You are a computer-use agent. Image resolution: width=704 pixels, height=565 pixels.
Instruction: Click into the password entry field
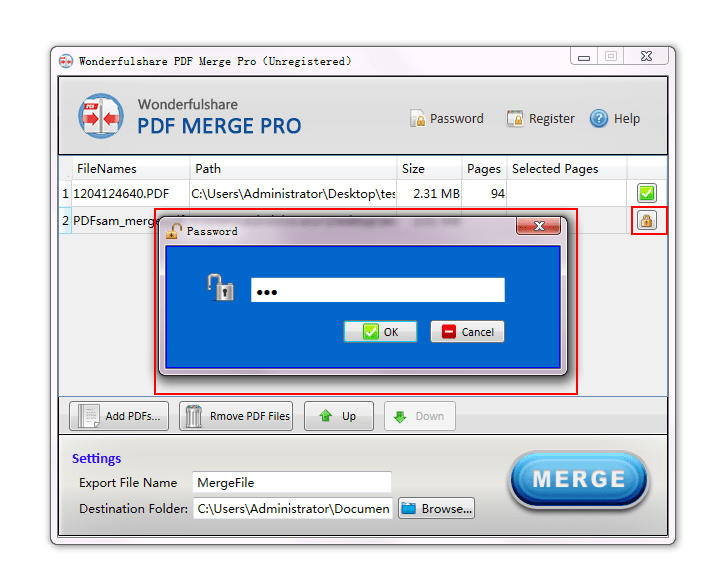click(x=378, y=290)
